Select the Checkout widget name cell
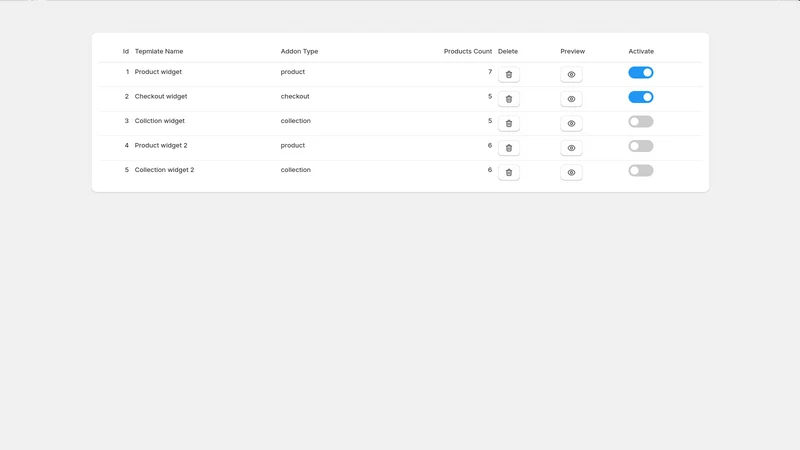 (161, 96)
